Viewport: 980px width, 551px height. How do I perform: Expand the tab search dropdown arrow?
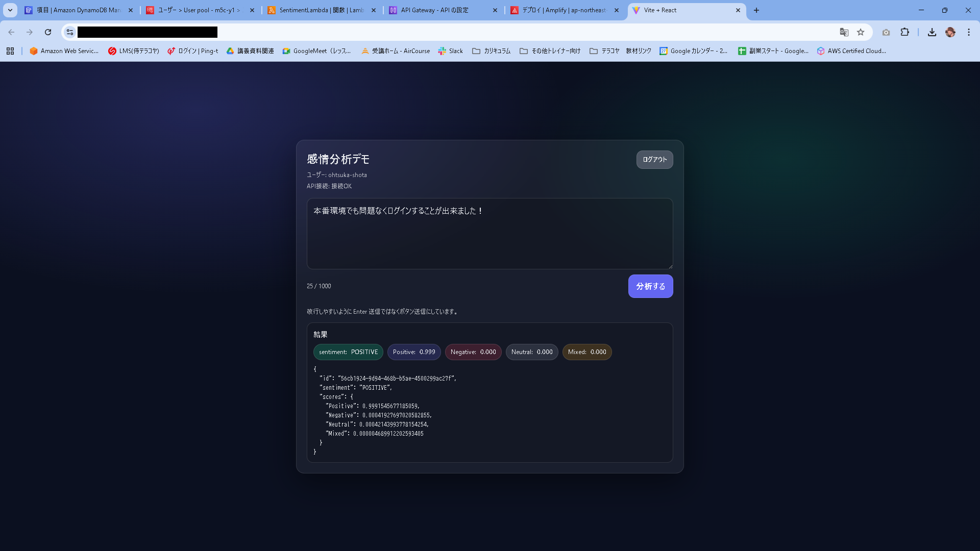(10, 10)
